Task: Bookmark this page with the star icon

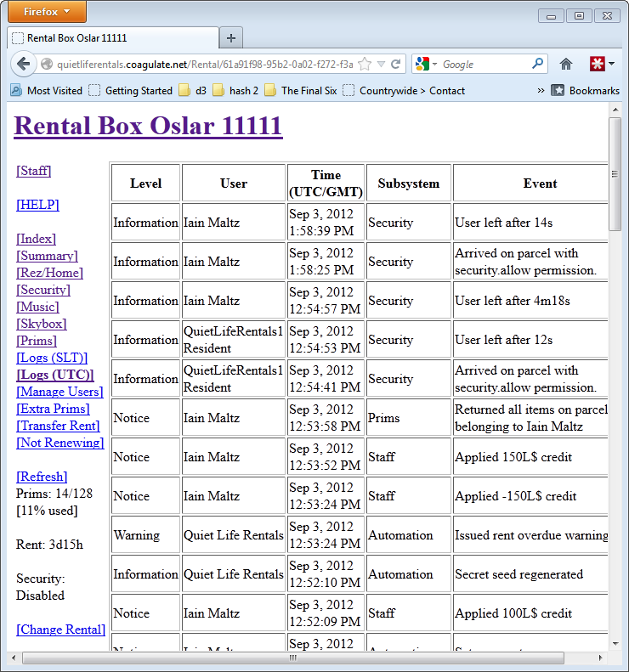Action: click(365, 64)
